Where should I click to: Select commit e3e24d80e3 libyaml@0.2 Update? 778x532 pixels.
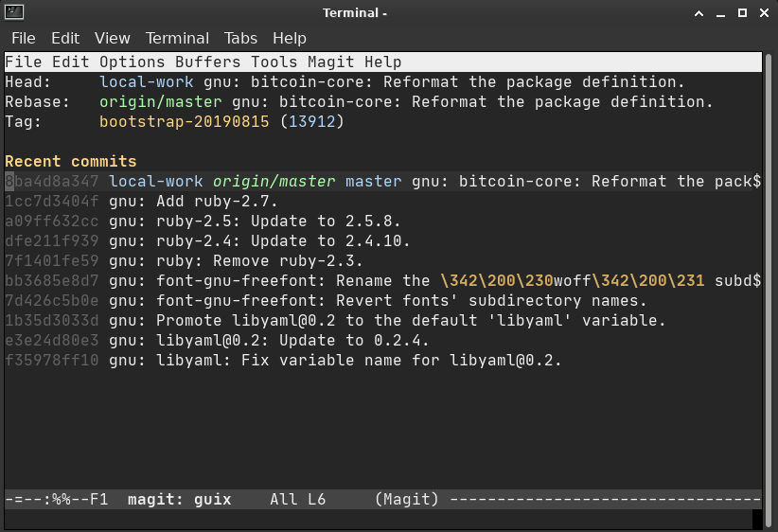coord(217,340)
